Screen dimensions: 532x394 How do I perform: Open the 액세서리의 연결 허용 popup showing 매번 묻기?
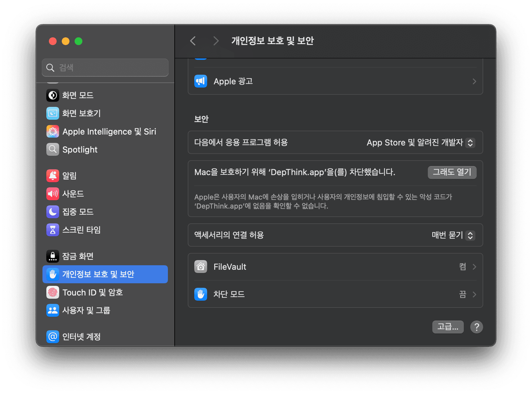[x=453, y=235]
